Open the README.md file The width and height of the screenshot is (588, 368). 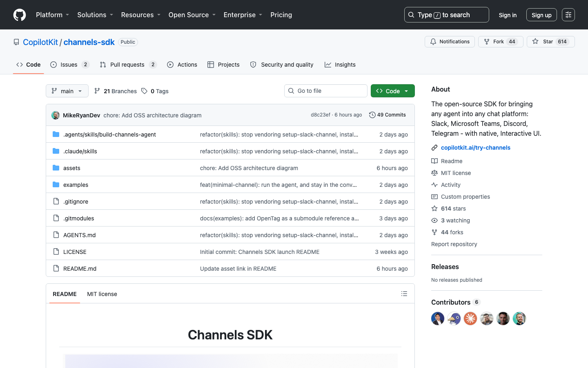[80, 269]
